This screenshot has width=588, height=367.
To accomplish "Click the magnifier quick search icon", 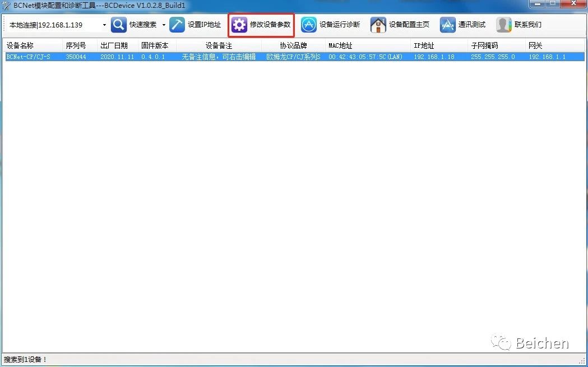I will click(x=118, y=25).
